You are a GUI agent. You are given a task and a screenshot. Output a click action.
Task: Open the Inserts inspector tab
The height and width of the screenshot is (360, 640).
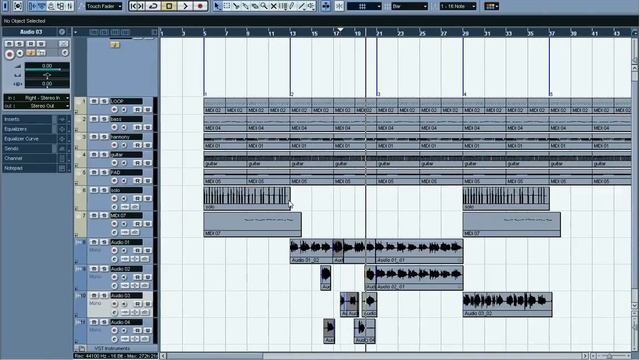click(28, 119)
